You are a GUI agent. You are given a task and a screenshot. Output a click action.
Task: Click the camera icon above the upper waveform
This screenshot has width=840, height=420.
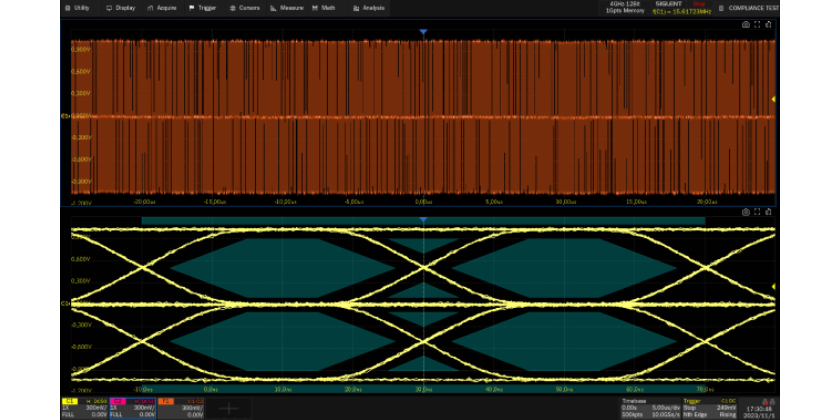(x=745, y=24)
